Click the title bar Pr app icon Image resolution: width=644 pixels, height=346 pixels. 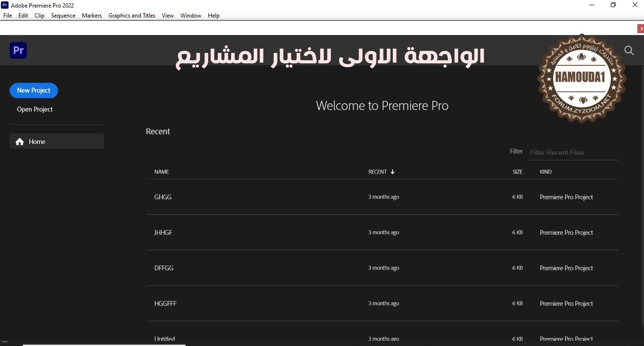pos(5,5)
